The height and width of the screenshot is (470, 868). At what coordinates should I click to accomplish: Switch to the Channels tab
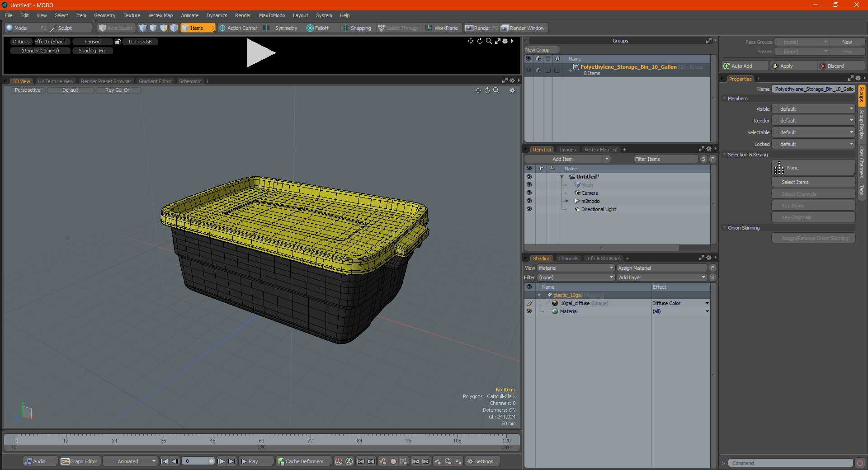coord(568,258)
